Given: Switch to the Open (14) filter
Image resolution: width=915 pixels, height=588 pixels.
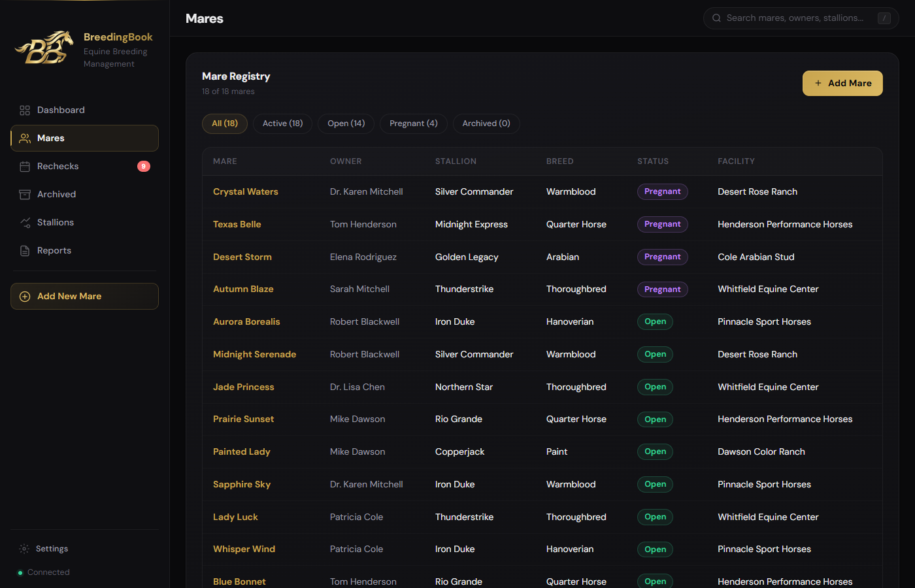Looking at the screenshot, I should 346,123.
